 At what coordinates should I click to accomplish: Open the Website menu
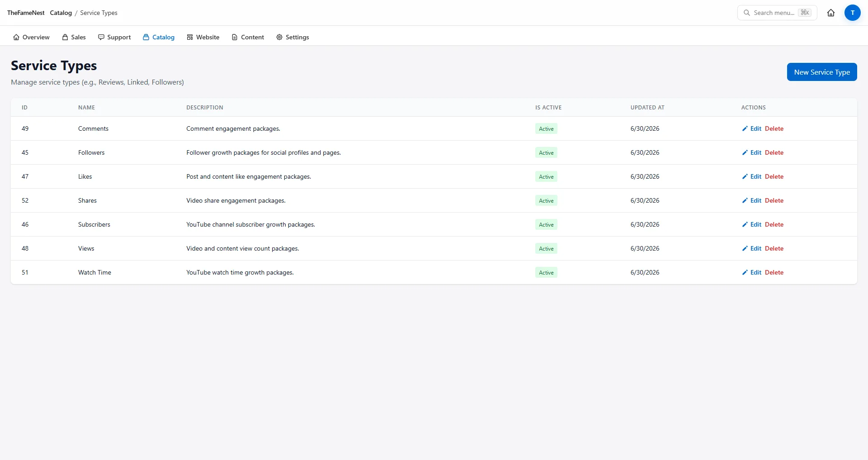(203, 37)
